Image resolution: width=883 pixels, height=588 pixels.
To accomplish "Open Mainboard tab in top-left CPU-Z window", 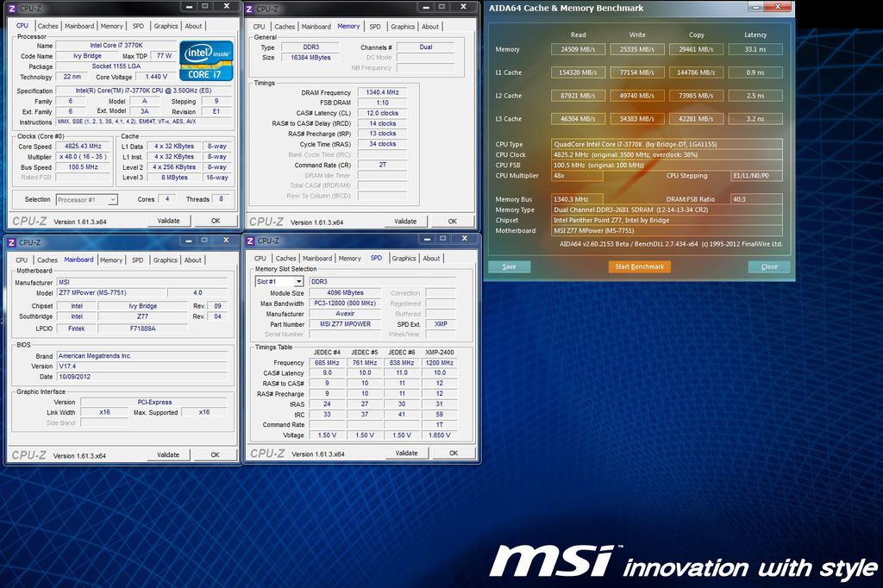I will (79, 26).
